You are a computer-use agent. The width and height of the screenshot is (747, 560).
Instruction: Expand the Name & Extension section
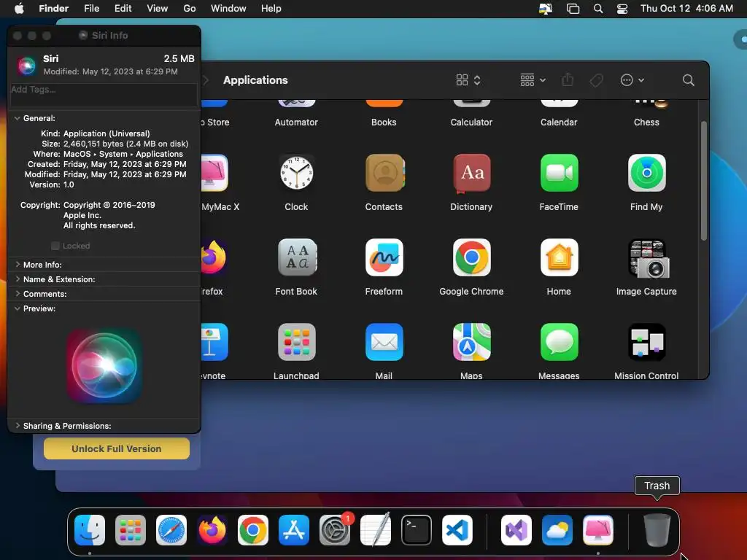18,279
